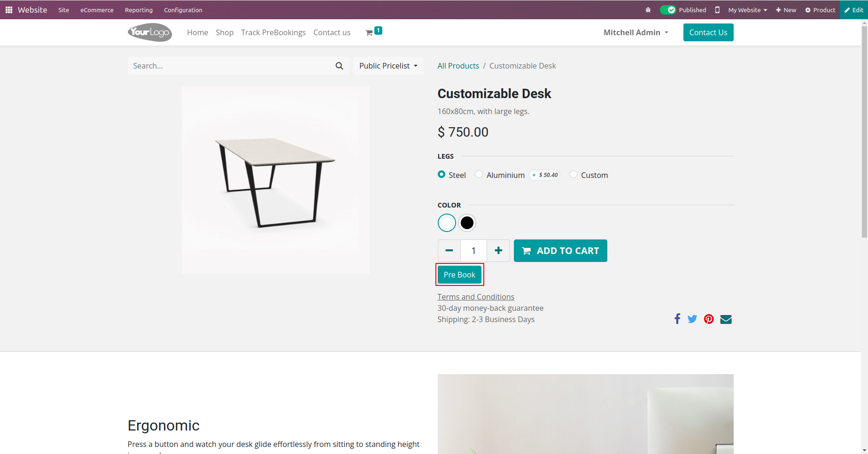Click the search magnifier icon

pyautogui.click(x=339, y=66)
